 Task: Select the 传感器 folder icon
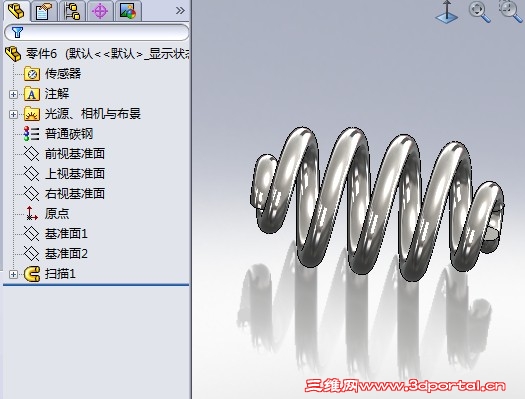pyautogui.click(x=32, y=74)
